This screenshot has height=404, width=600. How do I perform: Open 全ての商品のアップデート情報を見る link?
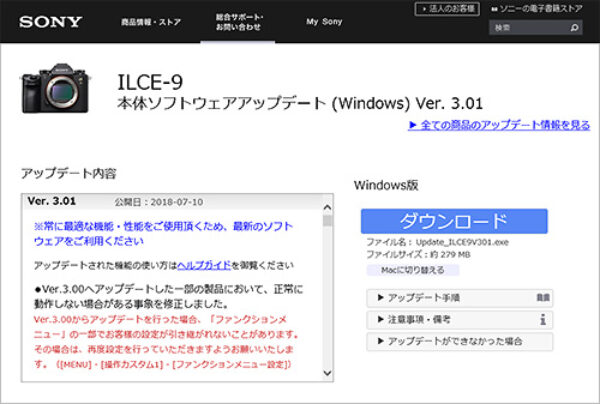499,125
